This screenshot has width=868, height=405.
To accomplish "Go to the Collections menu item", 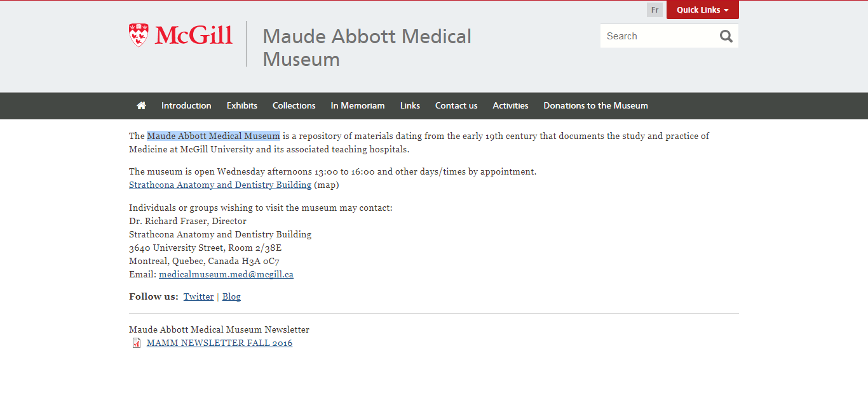I will pos(294,105).
